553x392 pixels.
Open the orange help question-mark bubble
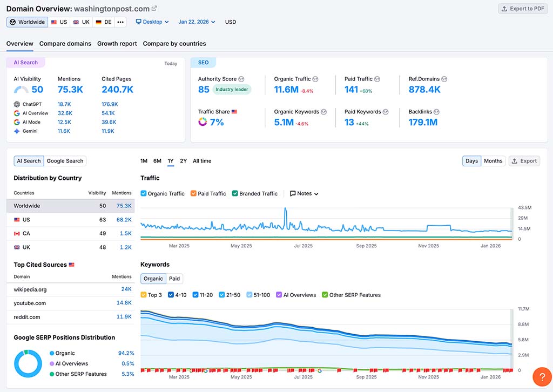pos(542,376)
